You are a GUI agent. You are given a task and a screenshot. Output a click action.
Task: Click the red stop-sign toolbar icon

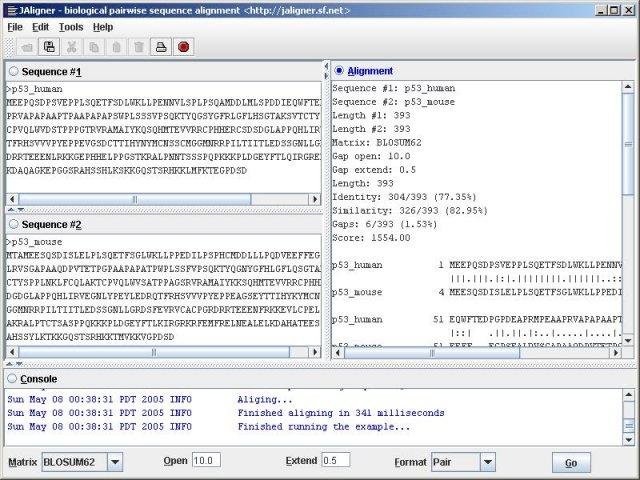(184, 47)
